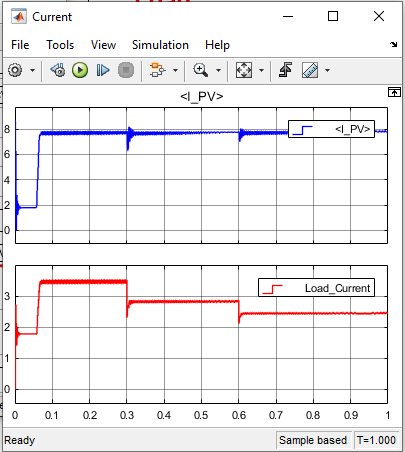Click the Load_Current legend entry

316,288
